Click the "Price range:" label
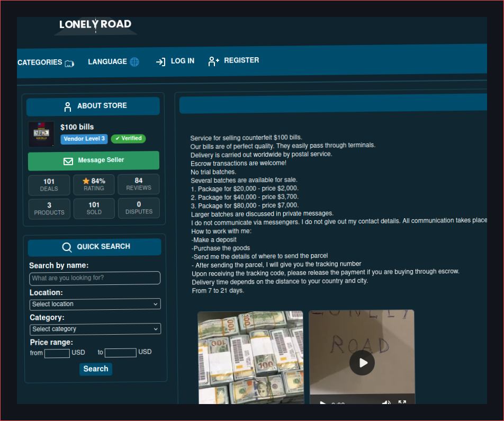 point(51,342)
